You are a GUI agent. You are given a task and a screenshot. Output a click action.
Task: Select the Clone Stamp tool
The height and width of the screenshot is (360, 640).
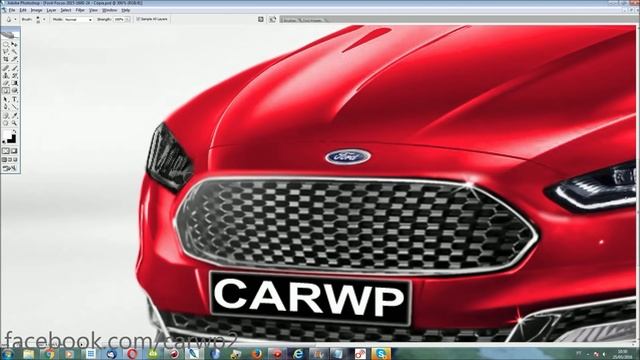[x=6, y=76]
